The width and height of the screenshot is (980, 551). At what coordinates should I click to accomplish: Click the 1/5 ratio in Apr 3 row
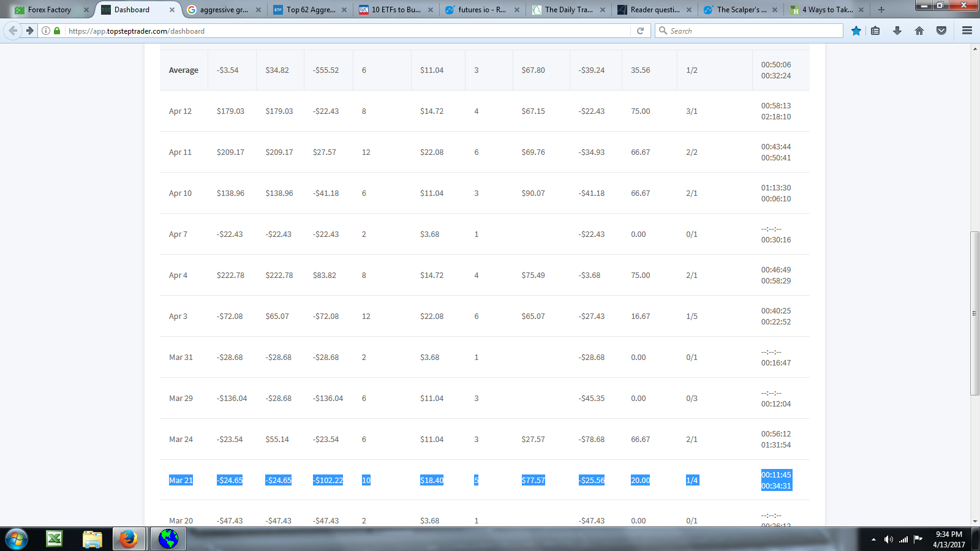click(692, 317)
